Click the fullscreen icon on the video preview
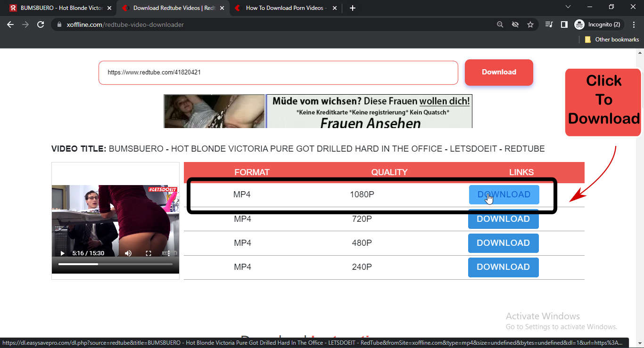Viewport: 644px width, 348px height. [x=149, y=253]
